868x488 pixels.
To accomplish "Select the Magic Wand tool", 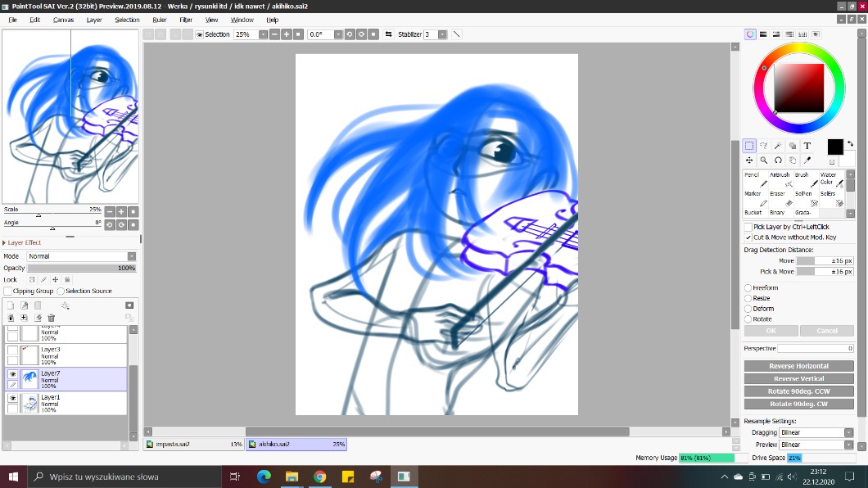I will tap(778, 146).
